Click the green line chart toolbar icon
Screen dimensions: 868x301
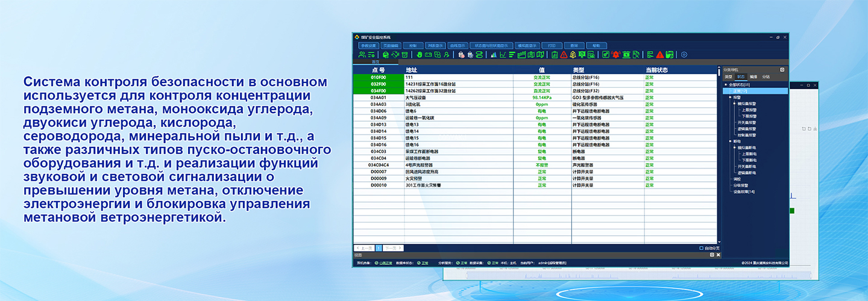(x=503, y=55)
